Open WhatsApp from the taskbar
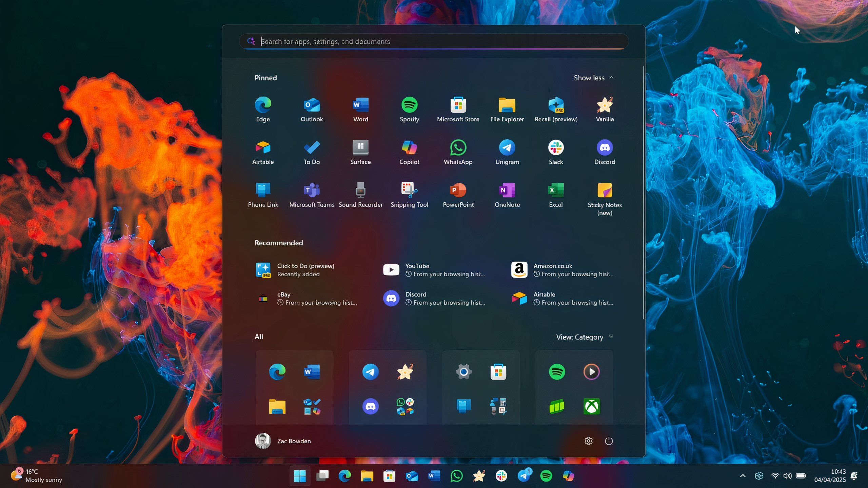The image size is (868, 488). (x=456, y=476)
